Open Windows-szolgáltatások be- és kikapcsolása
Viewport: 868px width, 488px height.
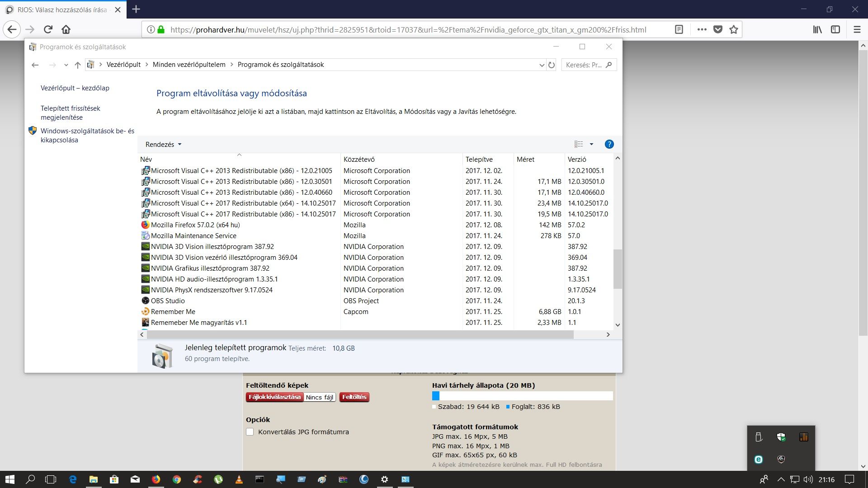point(87,136)
